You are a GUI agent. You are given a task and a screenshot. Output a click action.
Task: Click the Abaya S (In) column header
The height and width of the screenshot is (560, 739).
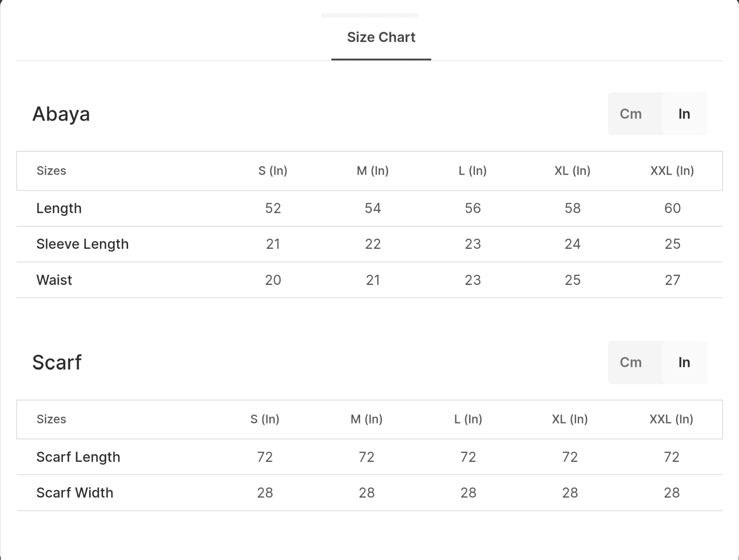click(x=273, y=171)
